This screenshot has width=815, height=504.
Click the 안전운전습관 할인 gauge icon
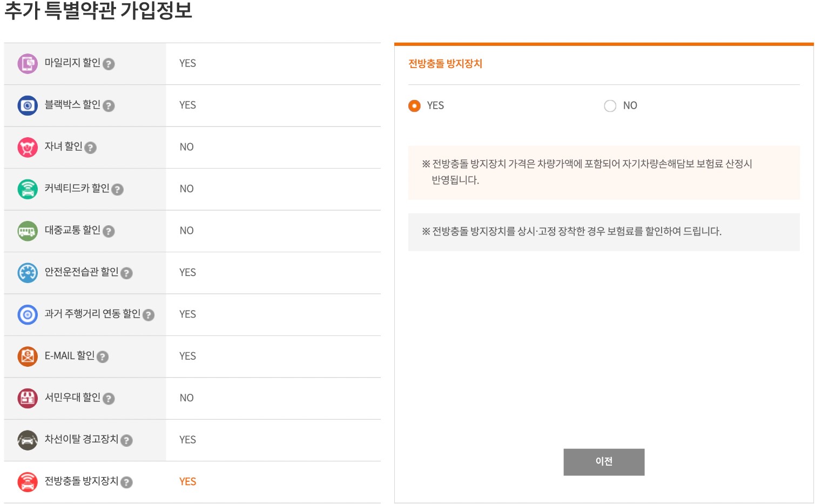[28, 273]
